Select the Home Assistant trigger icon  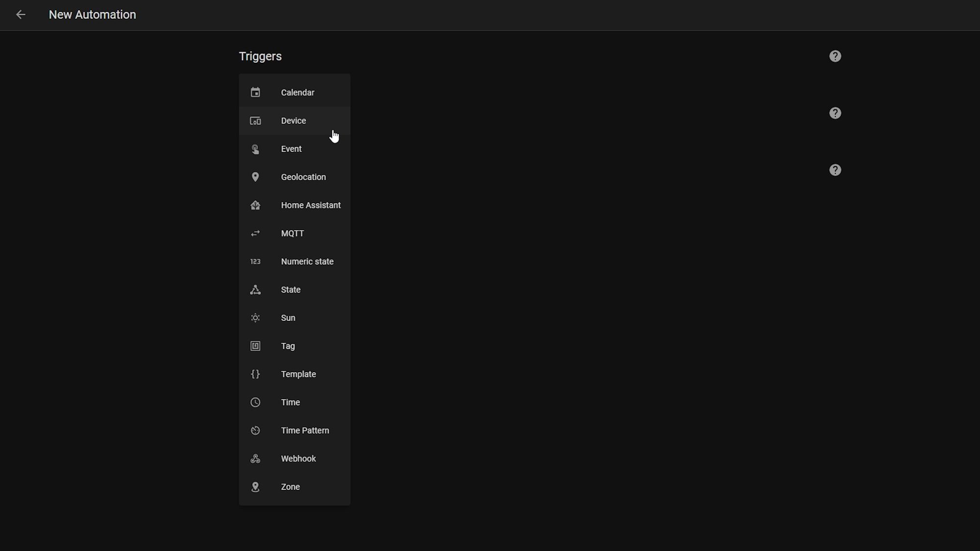click(255, 205)
